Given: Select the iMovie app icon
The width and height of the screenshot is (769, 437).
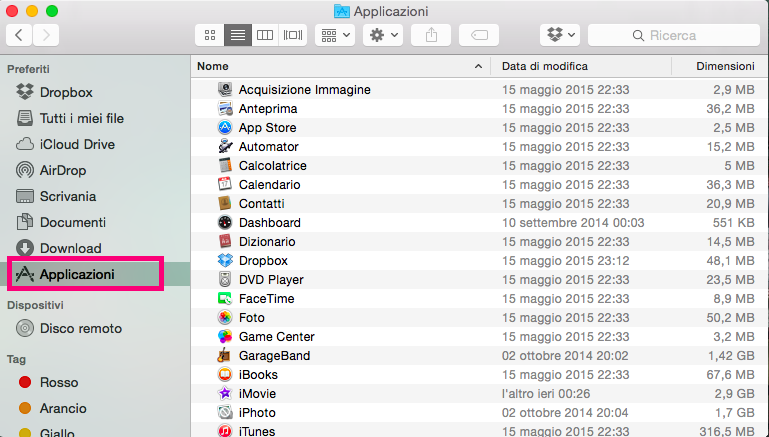Looking at the screenshot, I should (x=225, y=393).
